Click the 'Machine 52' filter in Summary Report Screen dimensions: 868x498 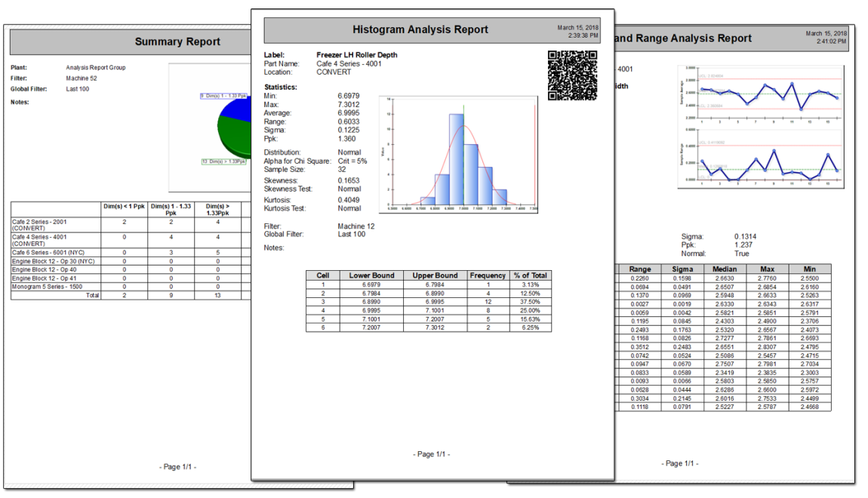tap(82, 78)
